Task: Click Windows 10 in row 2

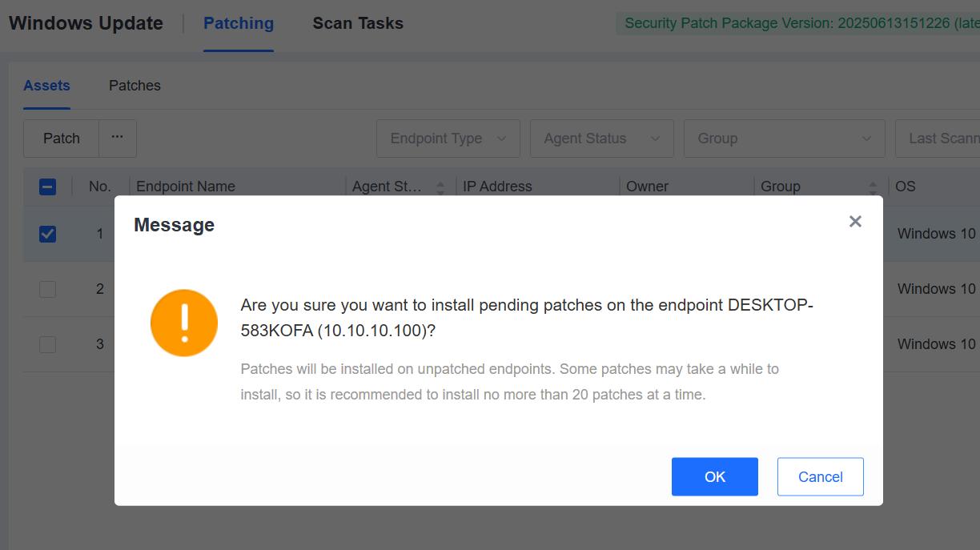Action: [937, 289]
